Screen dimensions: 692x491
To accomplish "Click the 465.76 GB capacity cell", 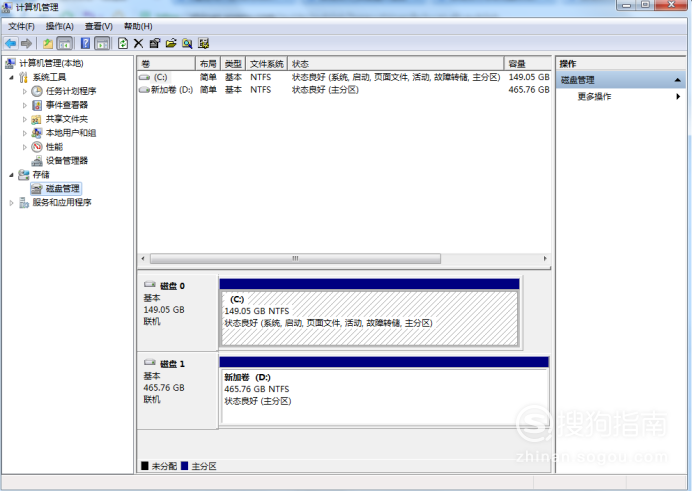I will coord(529,90).
